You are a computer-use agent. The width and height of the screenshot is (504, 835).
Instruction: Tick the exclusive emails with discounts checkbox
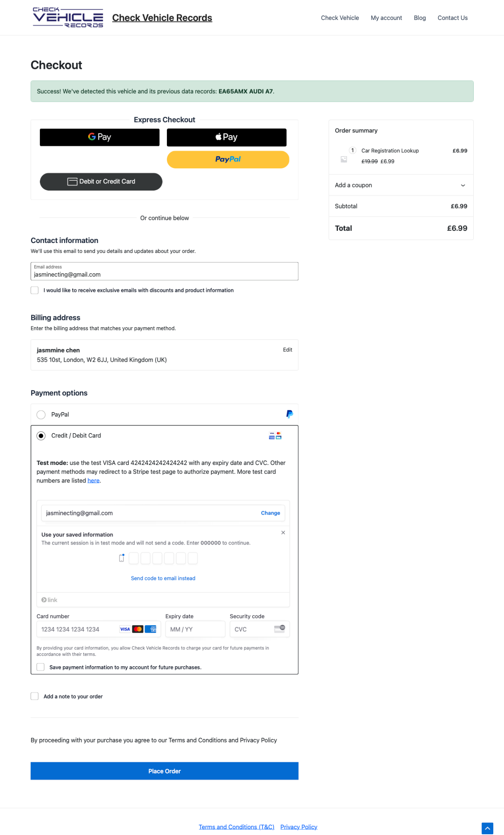tap(35, 290)
